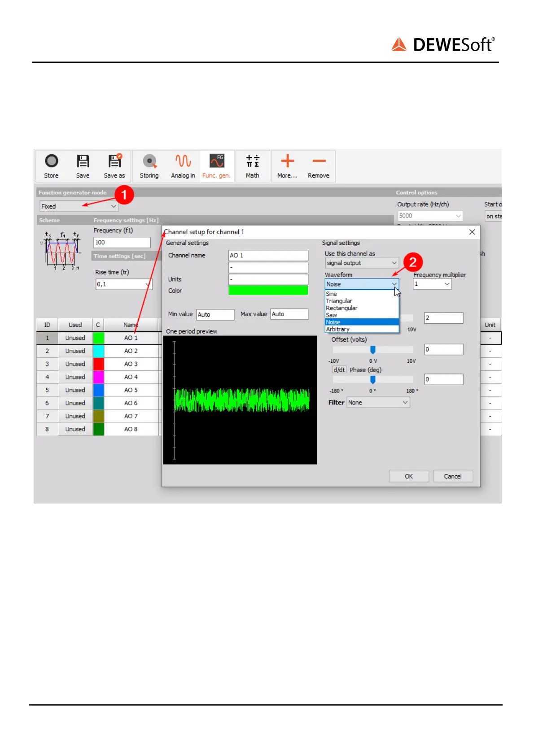Toggle Unused button for AO 3
The image size is (534, 756).
tap(75, 364)
